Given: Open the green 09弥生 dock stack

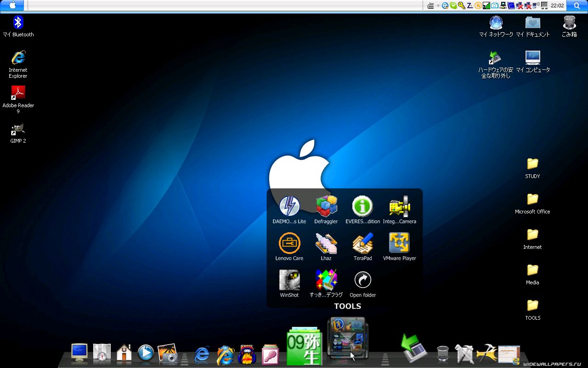Looking at the screenshot, I should click(x=304, y=346).
